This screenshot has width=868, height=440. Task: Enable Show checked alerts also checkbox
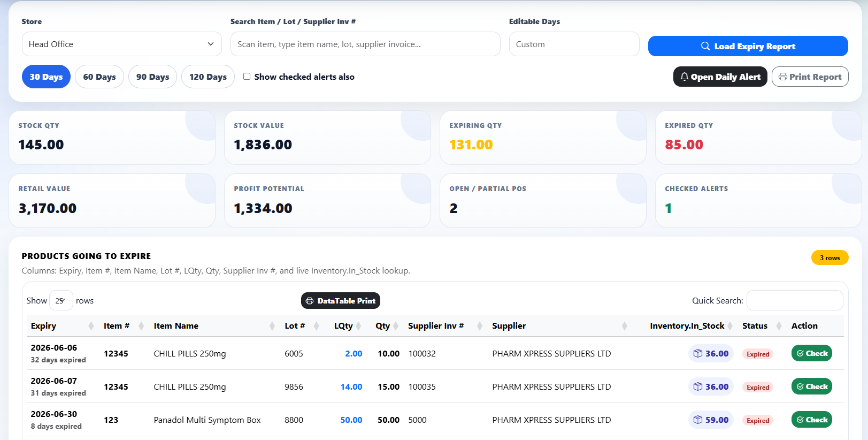click(x=247, y=77)
